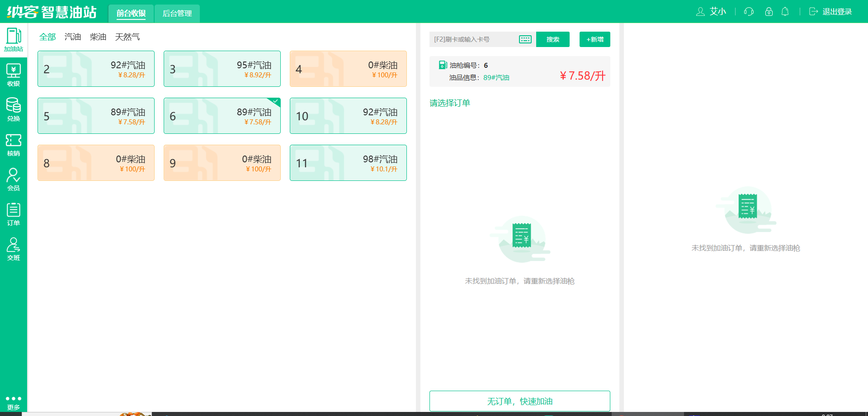Click the 搜索 search button
The height and width of the screenshot is (416, 868).
pos(553,39)
